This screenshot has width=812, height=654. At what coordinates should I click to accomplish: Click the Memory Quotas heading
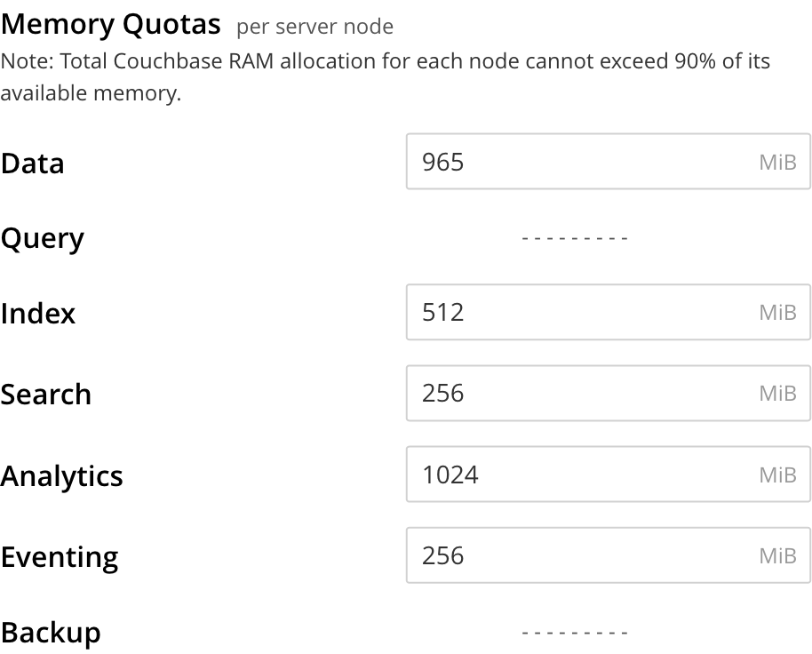pyautogui.click(x=111, y=24)
